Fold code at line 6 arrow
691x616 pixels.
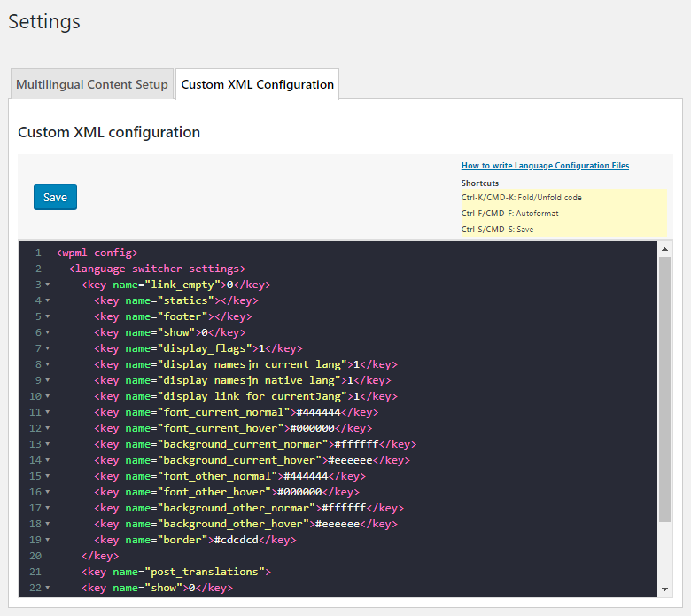click(x=48, y=332)
